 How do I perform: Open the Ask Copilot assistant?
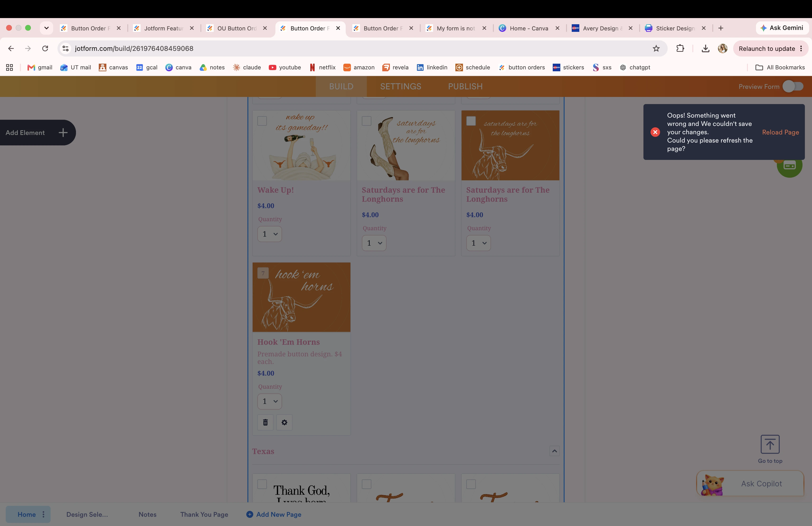(x=750, y=483)
